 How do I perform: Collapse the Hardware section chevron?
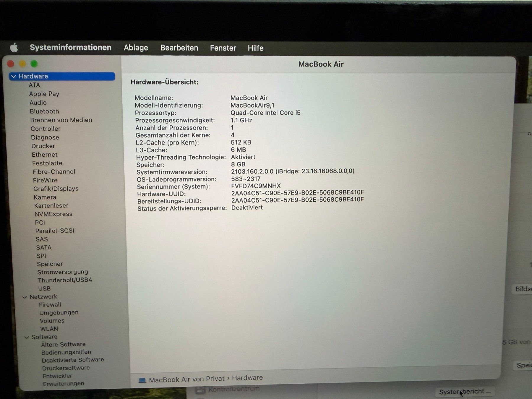(x=13, y=77)
